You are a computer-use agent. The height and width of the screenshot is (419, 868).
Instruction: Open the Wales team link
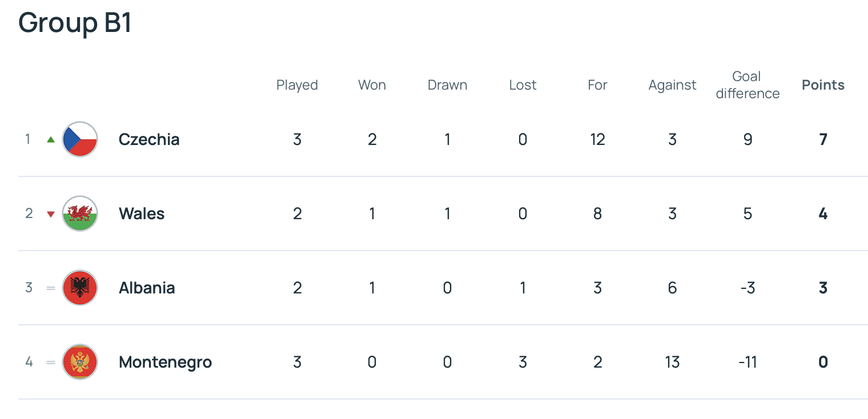click(x=142, y=213)
